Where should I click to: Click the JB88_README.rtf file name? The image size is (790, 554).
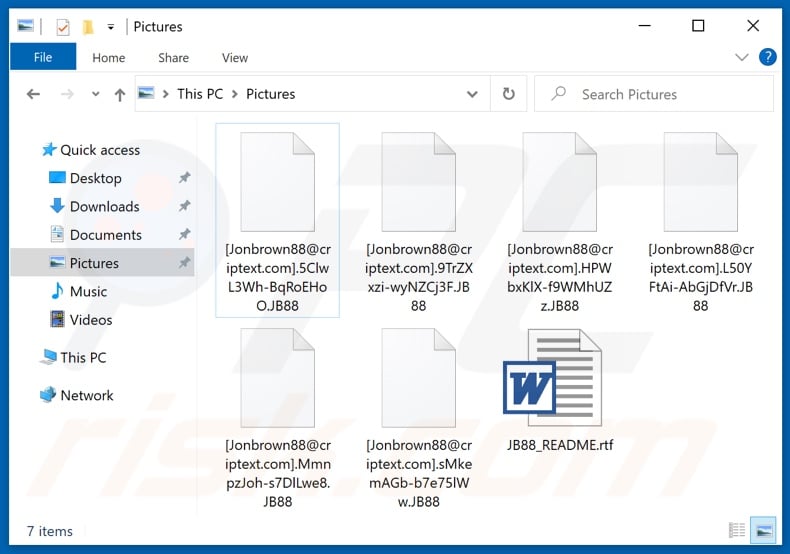tap(560, 445)
